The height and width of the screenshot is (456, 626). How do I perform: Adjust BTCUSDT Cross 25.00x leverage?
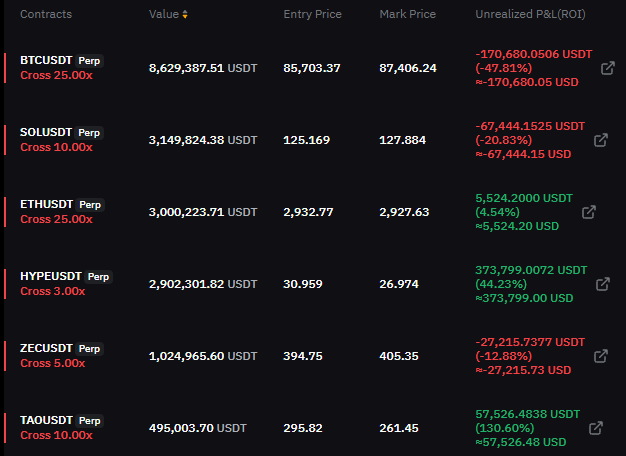tap(56, 75)
